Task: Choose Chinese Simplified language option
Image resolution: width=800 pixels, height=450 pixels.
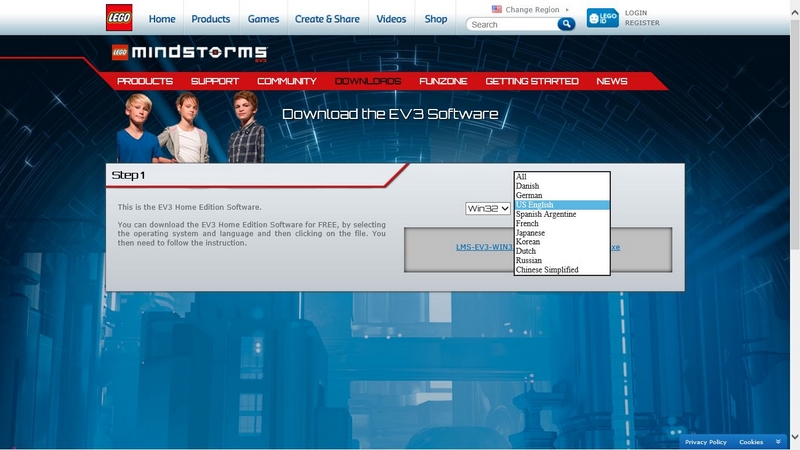Action: (562, 269)
